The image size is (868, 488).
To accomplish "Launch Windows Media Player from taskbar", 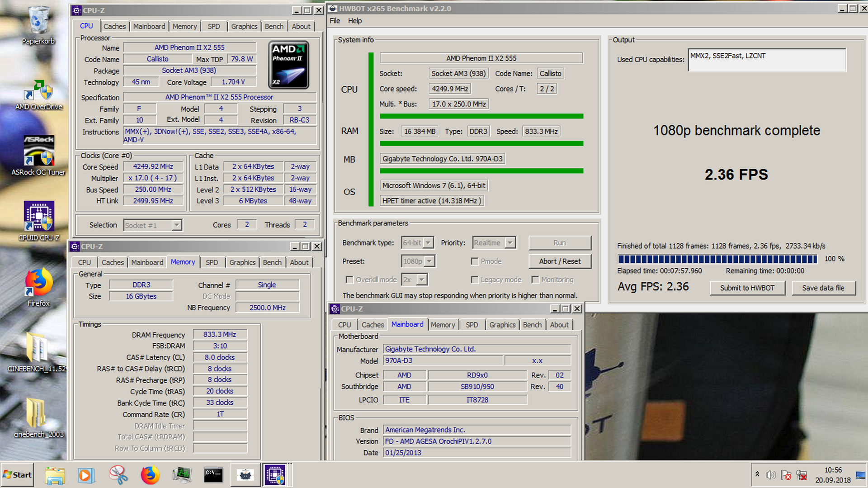I will coord(86,475).
